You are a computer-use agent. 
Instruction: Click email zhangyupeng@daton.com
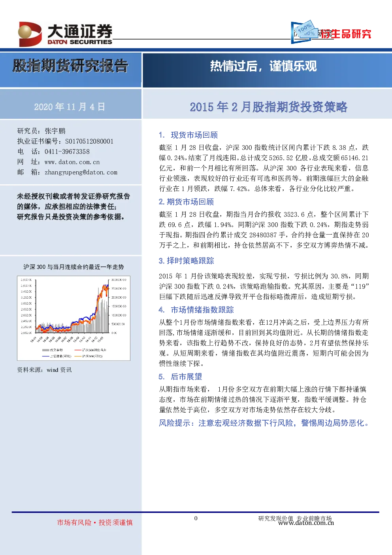pyautogui.click(x=81, y=172)
